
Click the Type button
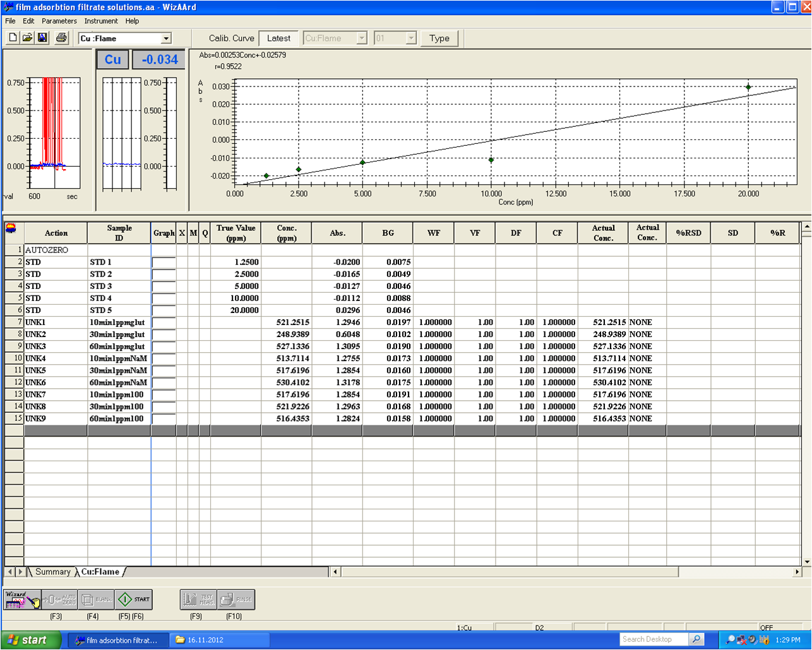(439, 38)
